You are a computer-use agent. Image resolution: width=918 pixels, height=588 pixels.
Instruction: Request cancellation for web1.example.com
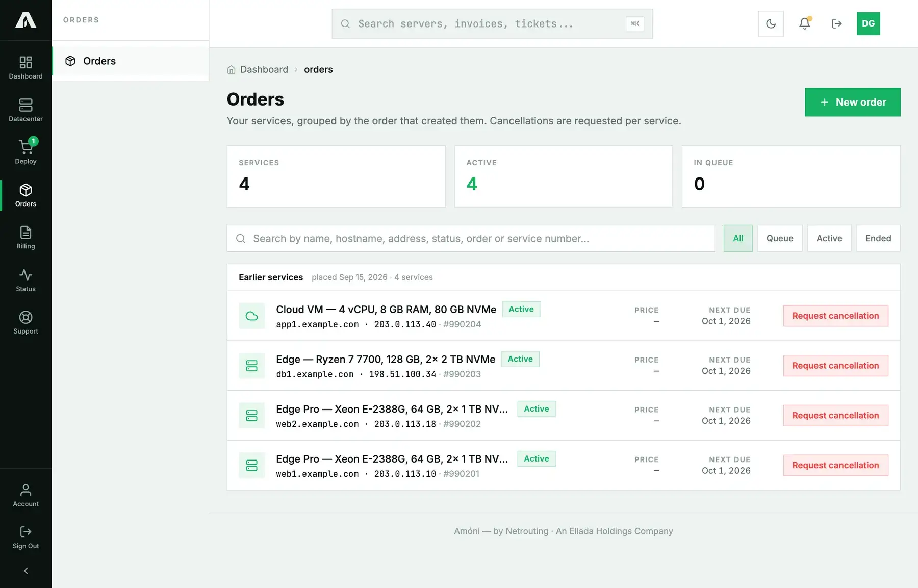tap(835, 466)
